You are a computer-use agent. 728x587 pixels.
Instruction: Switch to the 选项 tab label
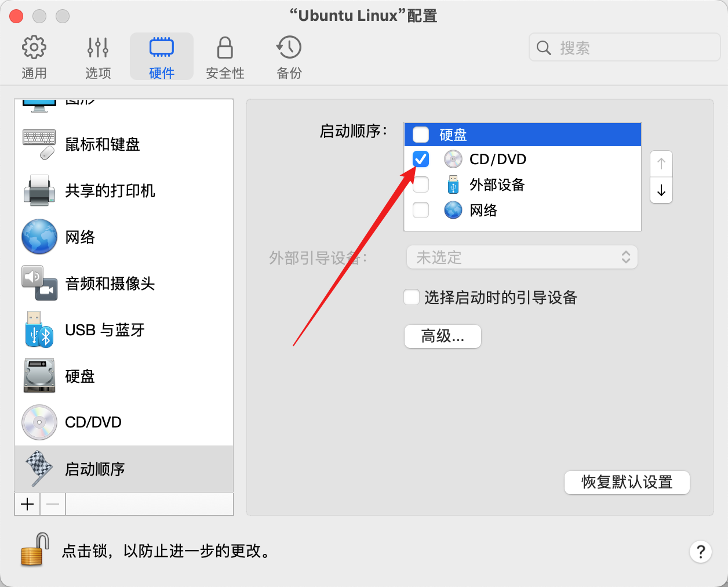pos(98,73)
